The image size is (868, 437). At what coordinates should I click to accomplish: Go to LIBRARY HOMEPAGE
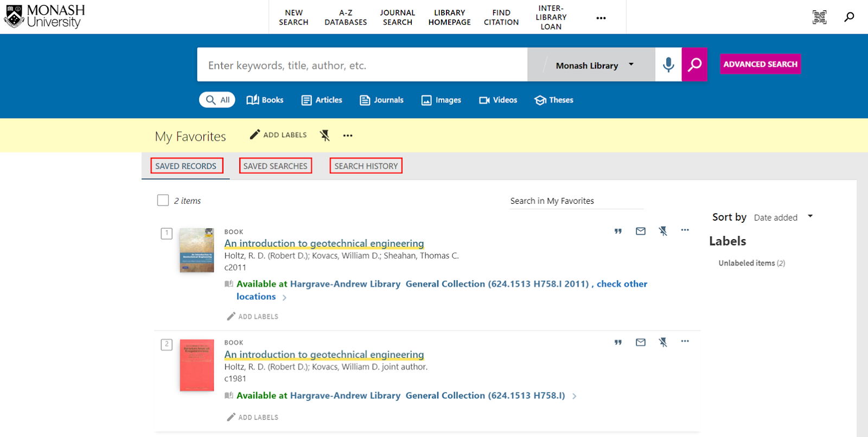coord(450,17)
